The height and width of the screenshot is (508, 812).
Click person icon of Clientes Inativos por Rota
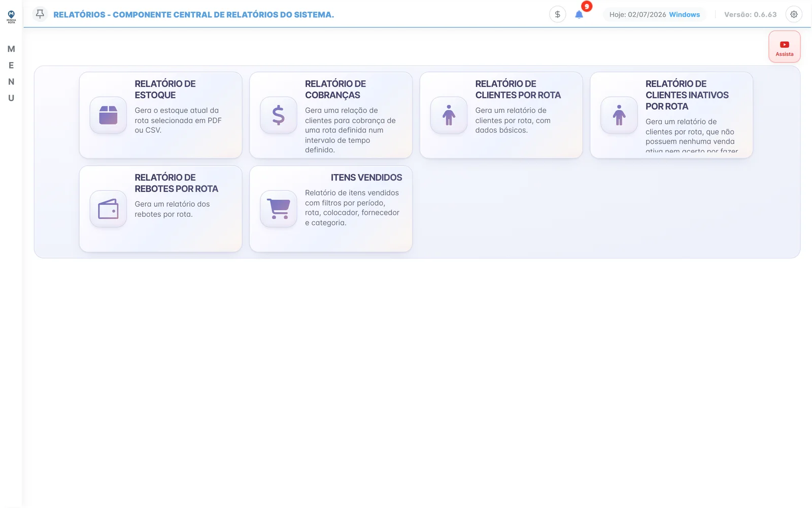[619, 115]
